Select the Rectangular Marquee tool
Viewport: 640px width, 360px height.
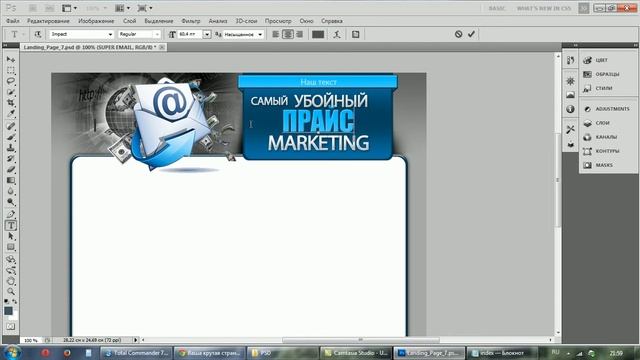11,70
